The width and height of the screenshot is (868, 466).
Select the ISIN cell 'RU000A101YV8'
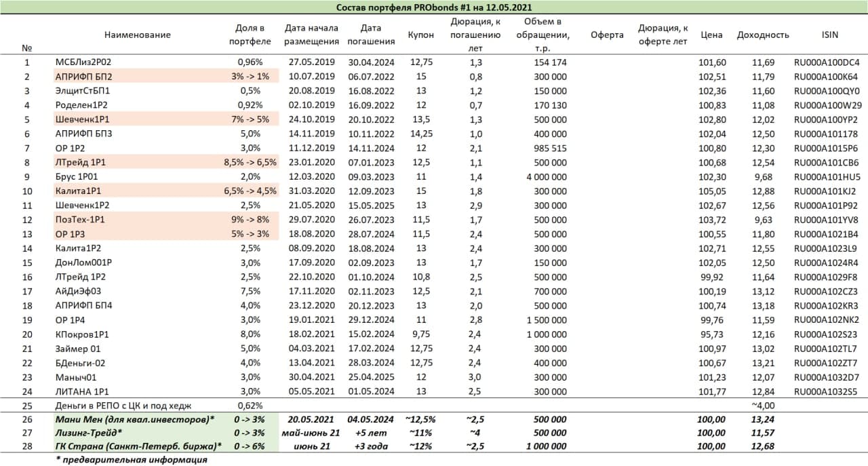[827, 220]
